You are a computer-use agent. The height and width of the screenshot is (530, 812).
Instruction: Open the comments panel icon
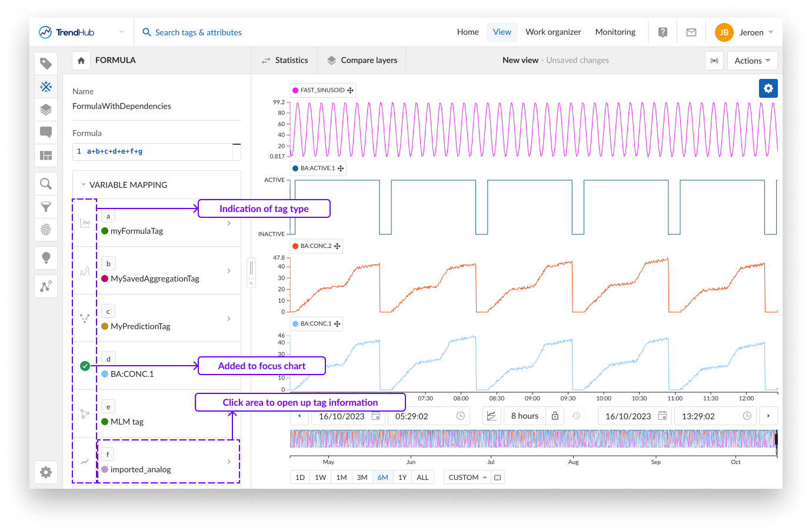tap(46, 132)
